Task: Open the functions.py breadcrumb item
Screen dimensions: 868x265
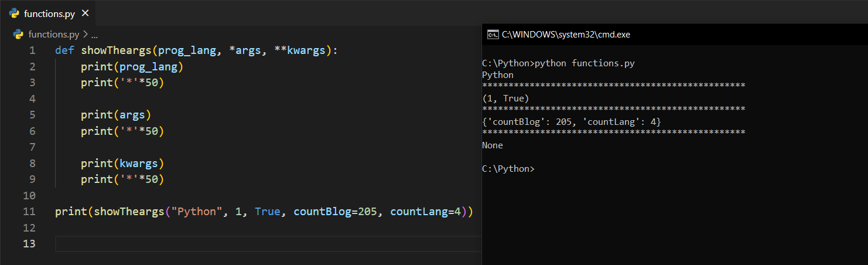Action: [53, 34]
